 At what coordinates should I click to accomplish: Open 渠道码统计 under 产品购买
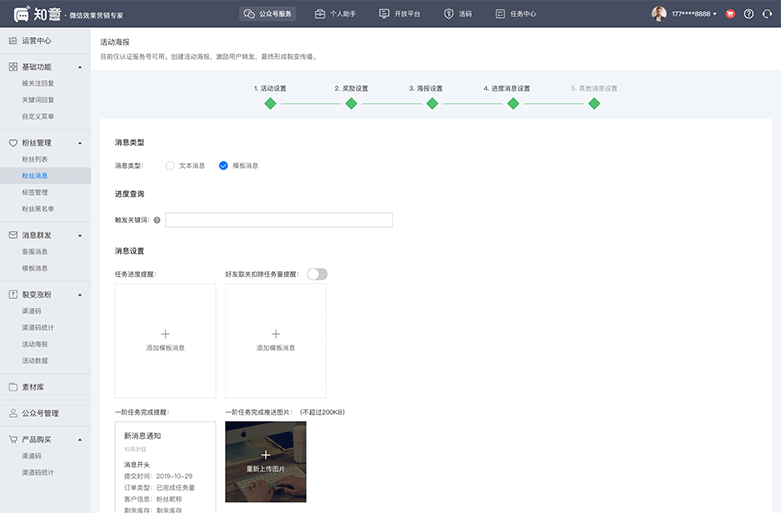[38, 472]
